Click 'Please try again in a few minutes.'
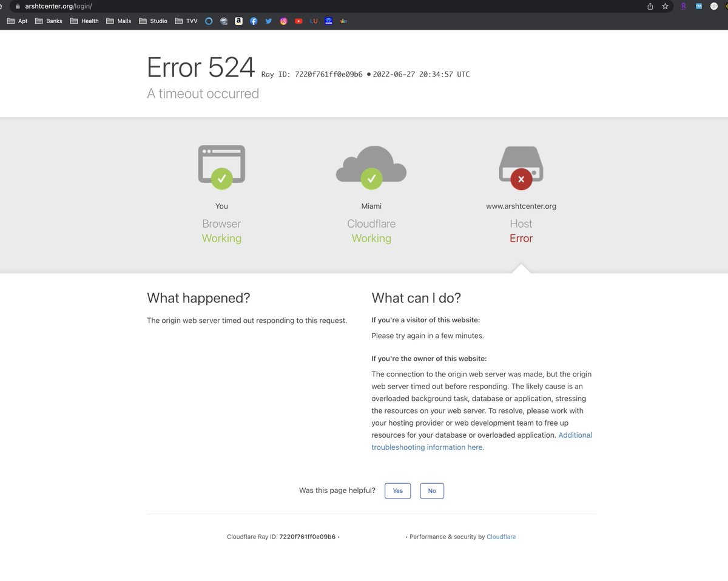This screenshot has width=728, height=581. click(x=428, y=336)
